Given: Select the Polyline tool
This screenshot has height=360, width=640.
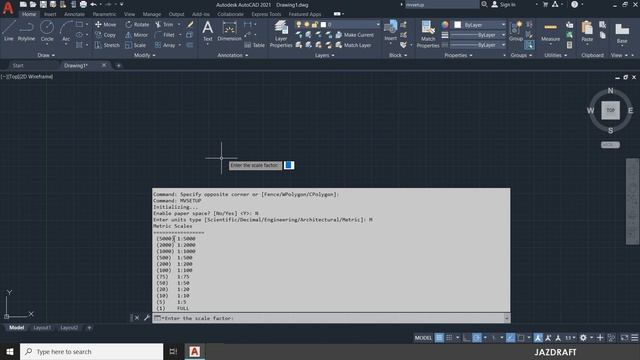Looking at the screenshot, I should [26, 31].
